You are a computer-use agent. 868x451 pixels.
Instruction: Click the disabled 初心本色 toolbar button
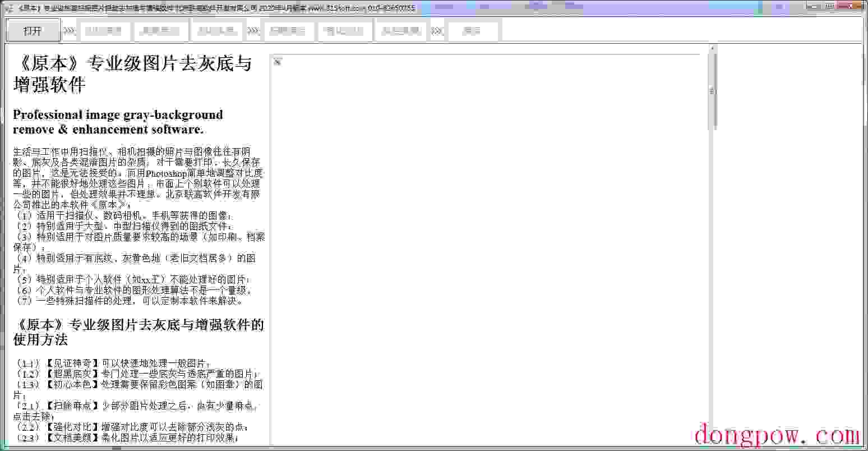pos(217,31)
